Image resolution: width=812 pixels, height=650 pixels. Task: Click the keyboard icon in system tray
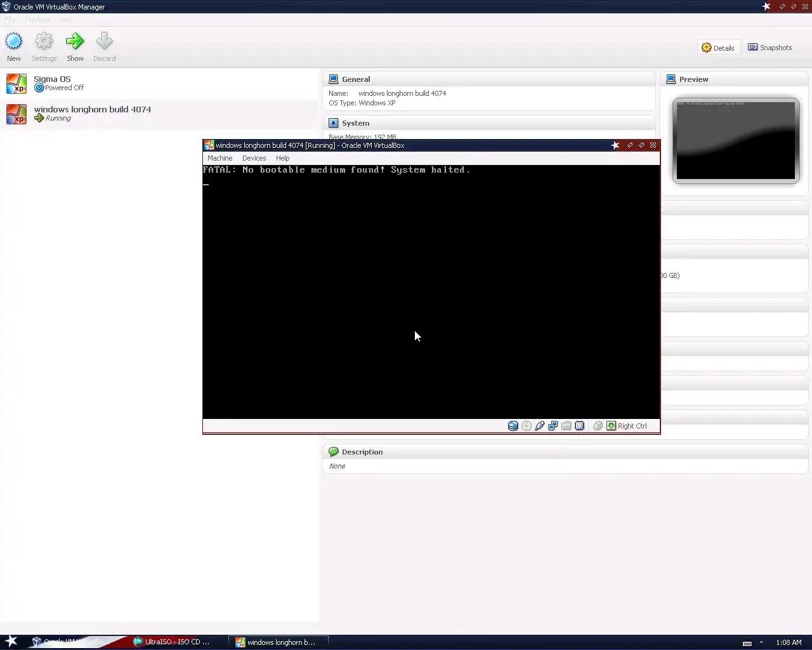(x=747, y=643)
